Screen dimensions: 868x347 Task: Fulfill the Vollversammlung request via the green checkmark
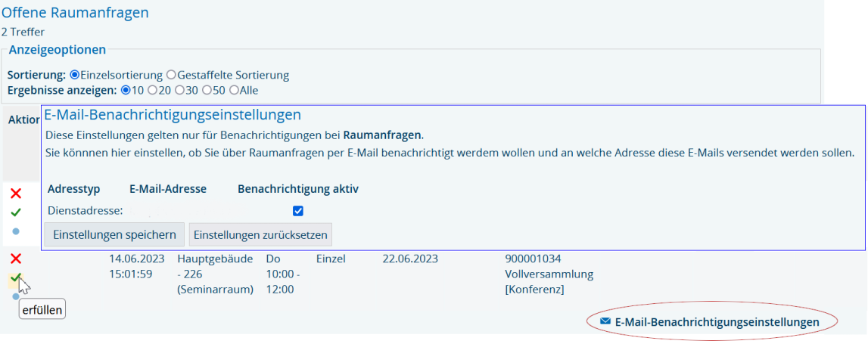pyautogui.click(x=16, y=277)
